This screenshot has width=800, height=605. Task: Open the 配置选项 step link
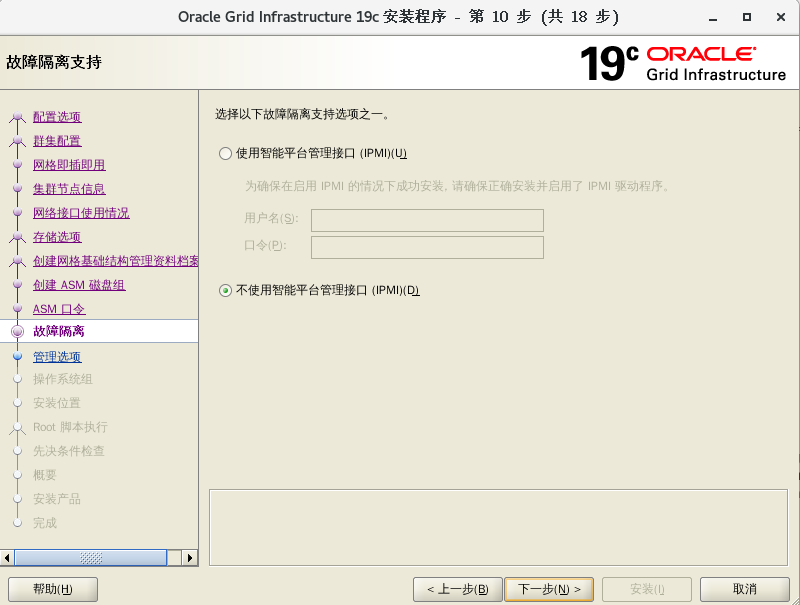57,117
